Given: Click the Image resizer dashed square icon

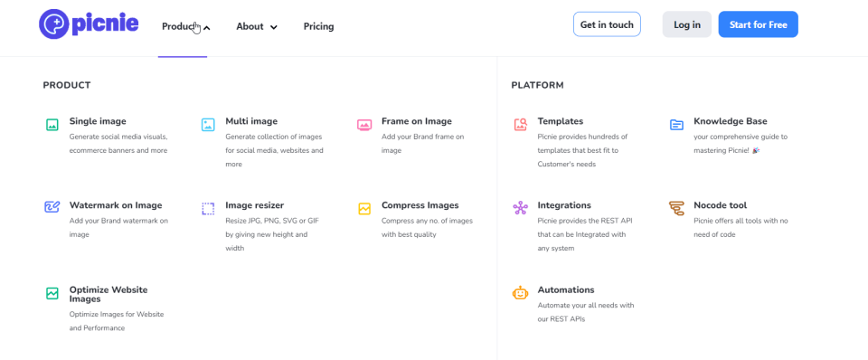Looking at the screenshot, I should point(208,208).
